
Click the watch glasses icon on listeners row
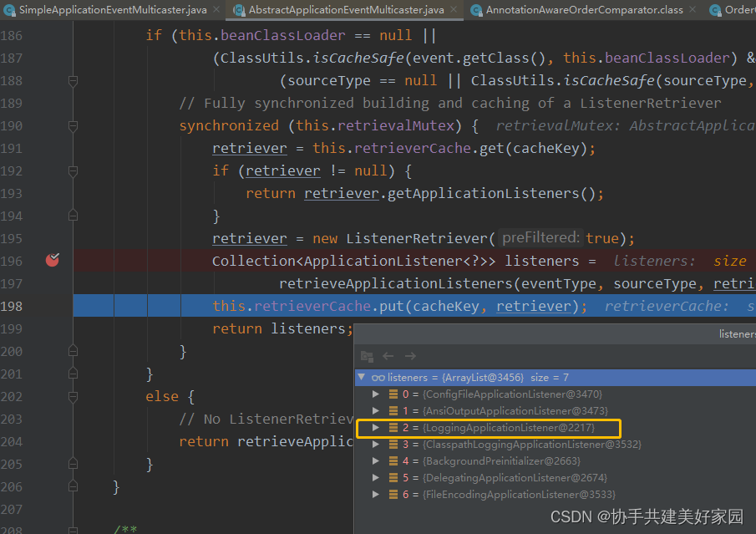tap(378, 377)
